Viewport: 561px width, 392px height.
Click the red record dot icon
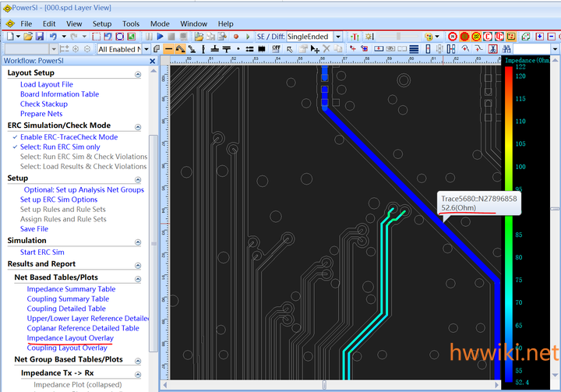click(237, 37)
